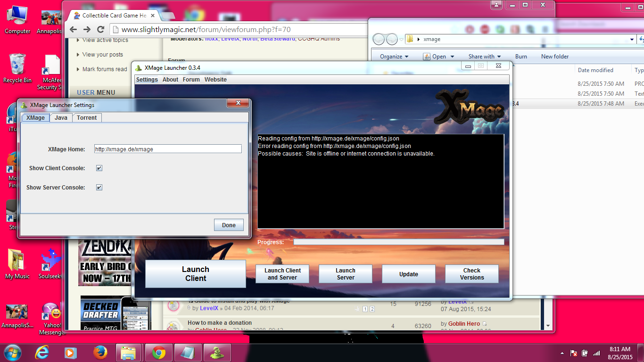
Task: Sort by the Date modified column header
Action: pyautogui.click(x=595, y=70)
